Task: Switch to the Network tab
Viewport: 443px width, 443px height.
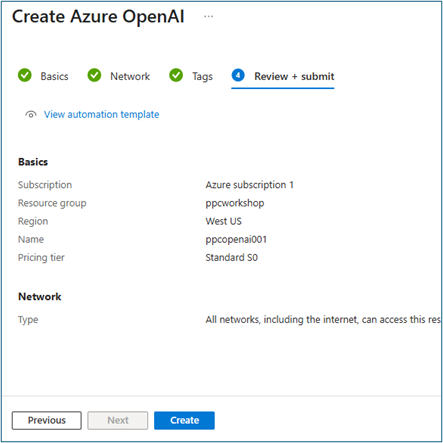Action: point(130,76)
